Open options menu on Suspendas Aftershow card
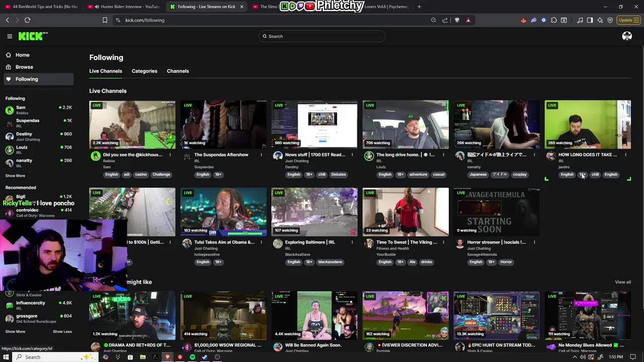Image resolution: width=644 pixels, height=362 pixels. pyautogui.click(x=261, y=155)
